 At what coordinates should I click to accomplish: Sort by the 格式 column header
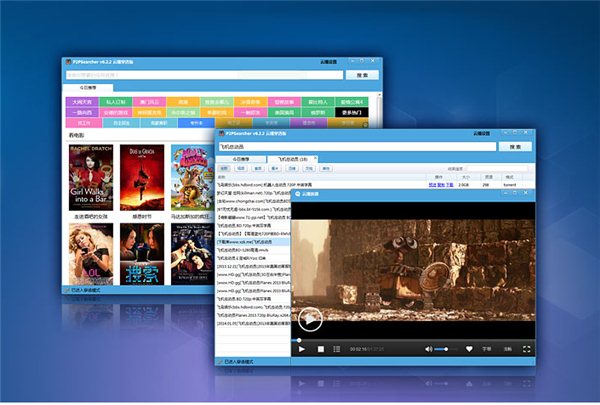click(x=510, y=177)
